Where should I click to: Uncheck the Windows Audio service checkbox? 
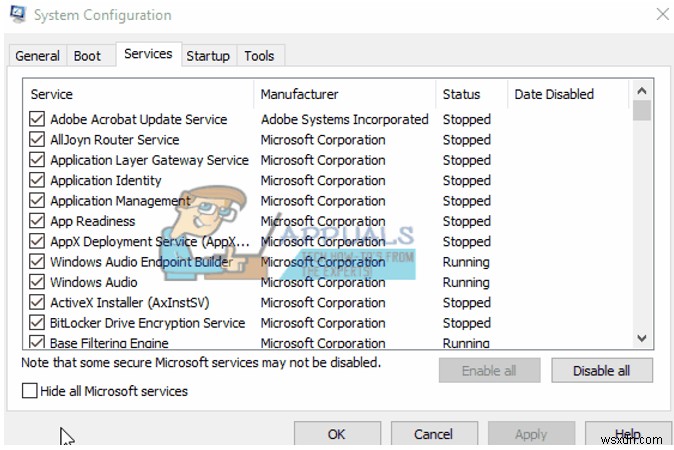[x=37, y=282]
